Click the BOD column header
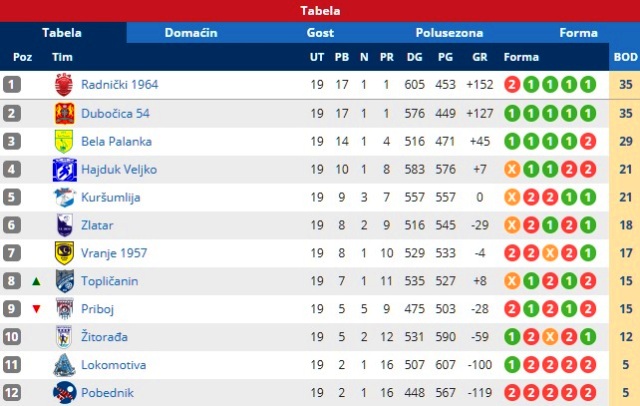The height and width of the screenshot is (406, 640). tap(625, 57)
